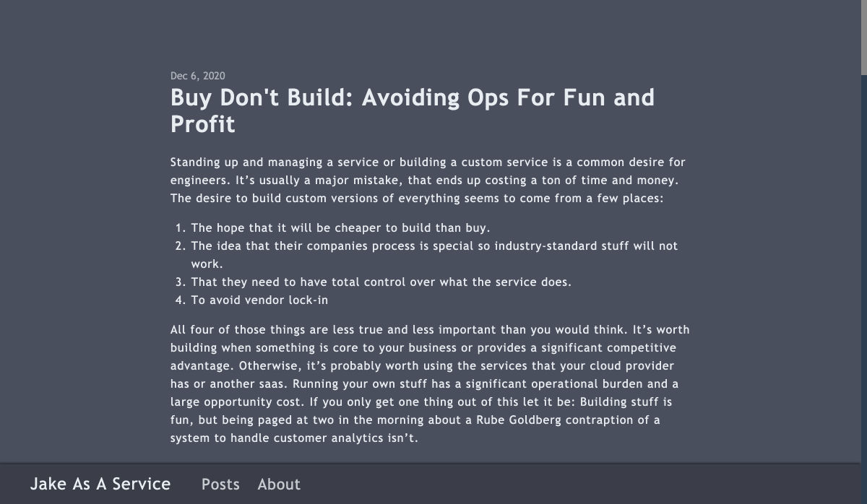The width and height of the screenshot is (867, 504).
Task: Click the word 'Profit' in the heading
Action: [203, 124]
